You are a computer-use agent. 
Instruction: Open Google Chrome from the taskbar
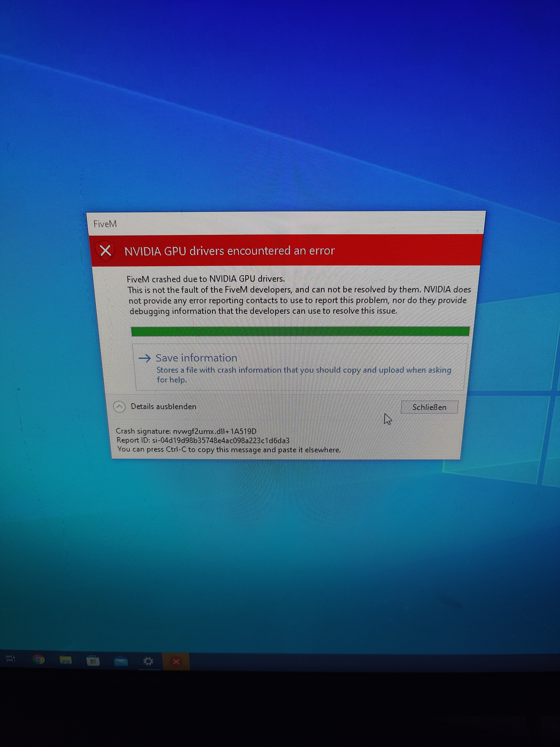38,659
